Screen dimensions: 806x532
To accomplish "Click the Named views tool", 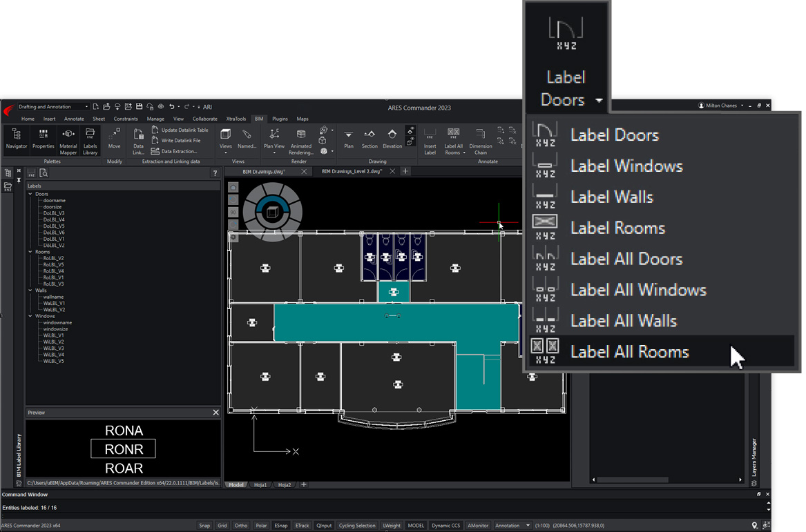I will pos(247,139).
